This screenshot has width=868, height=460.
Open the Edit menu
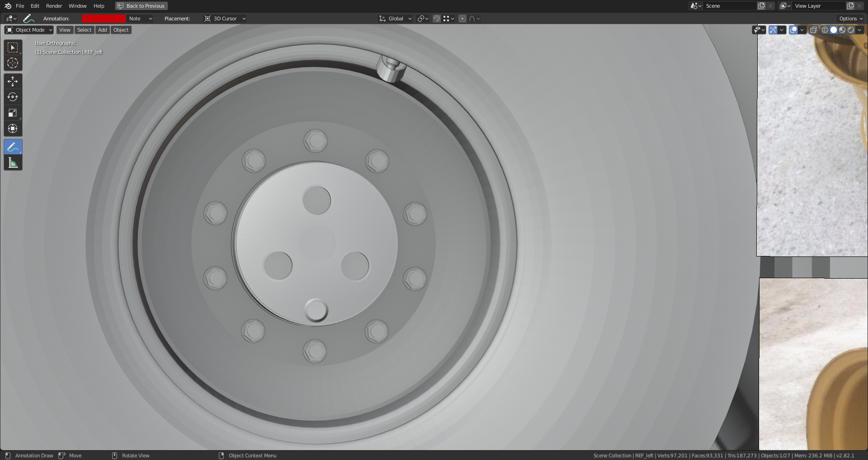tap(35, 6)
